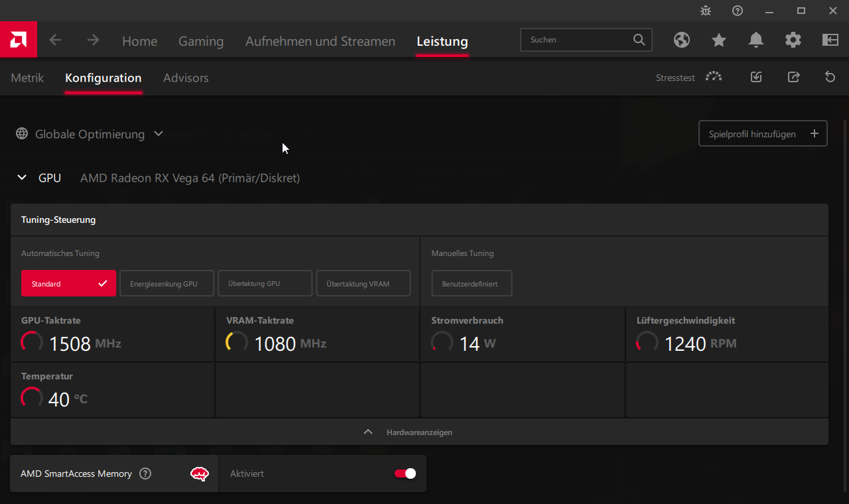Click the Stresstest label
The image size is (849, 504).
[x=675, y=78]
